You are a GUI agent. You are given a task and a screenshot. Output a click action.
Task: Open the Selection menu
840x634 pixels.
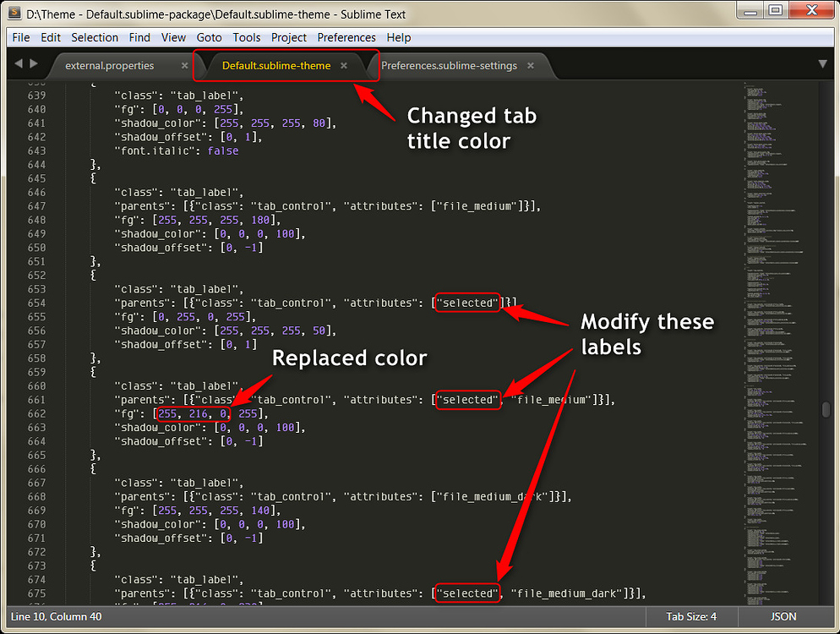[x=95, y=37]
